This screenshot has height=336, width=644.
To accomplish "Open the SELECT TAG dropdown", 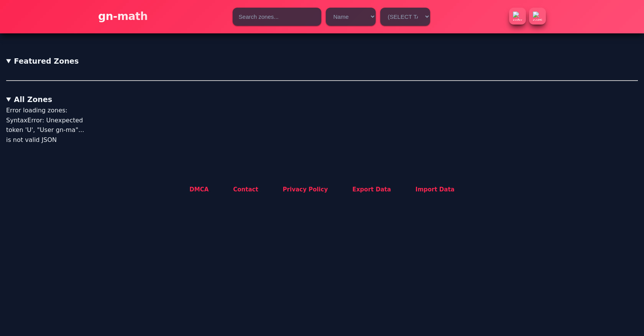I will pos(404,17).
